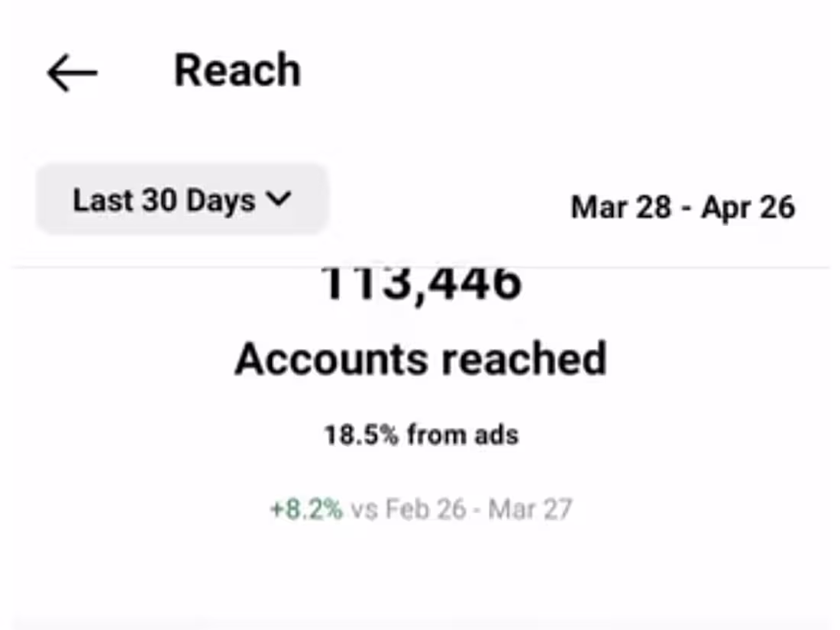Click the green +8.2% change value

pyautogui.click(x=306, y=509)
